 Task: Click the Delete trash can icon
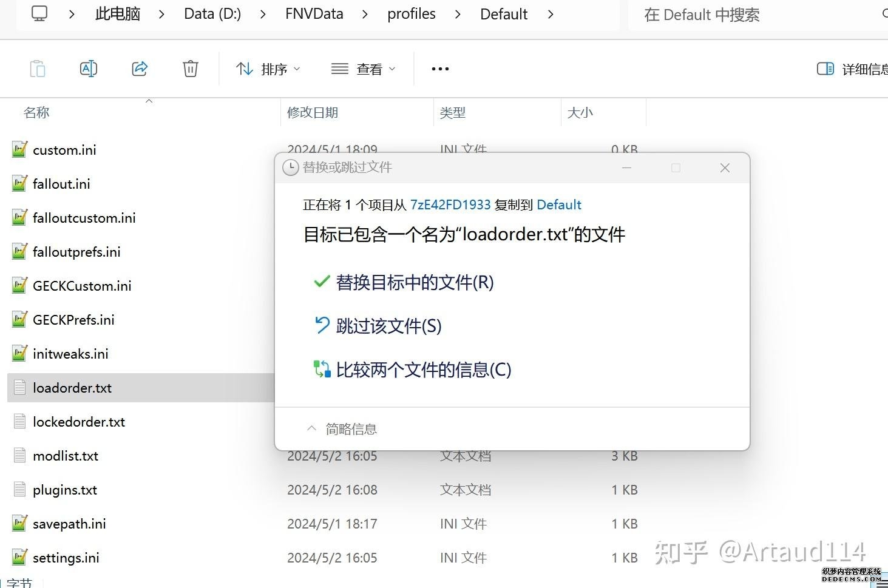point(191,69)
